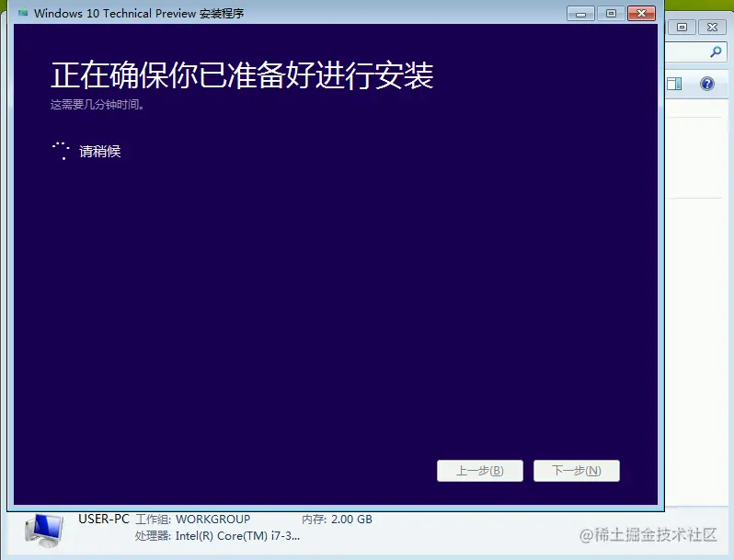Viewport: 734px width, 560px height.
Task: Click the WORKGROUP workgroup value
Action: pos(213,520)
